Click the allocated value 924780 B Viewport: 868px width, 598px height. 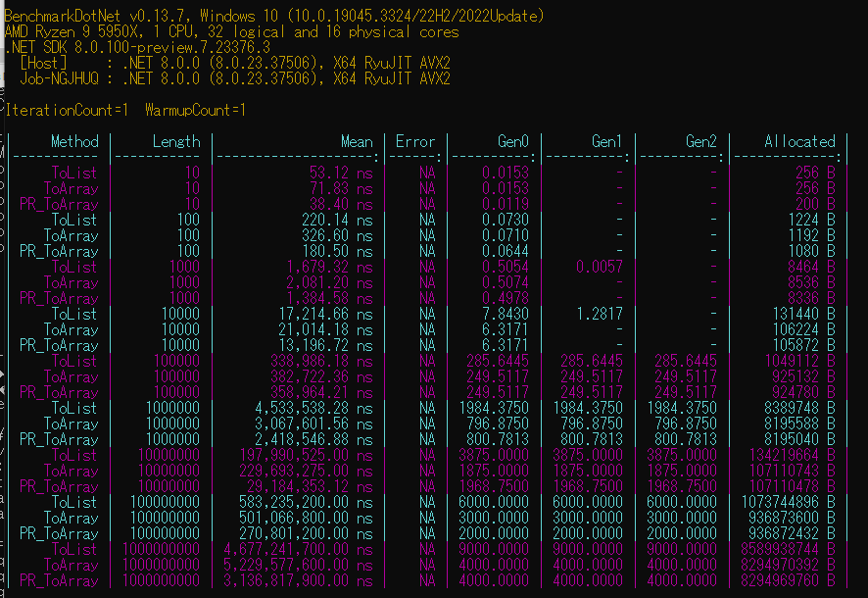[804, 392]
